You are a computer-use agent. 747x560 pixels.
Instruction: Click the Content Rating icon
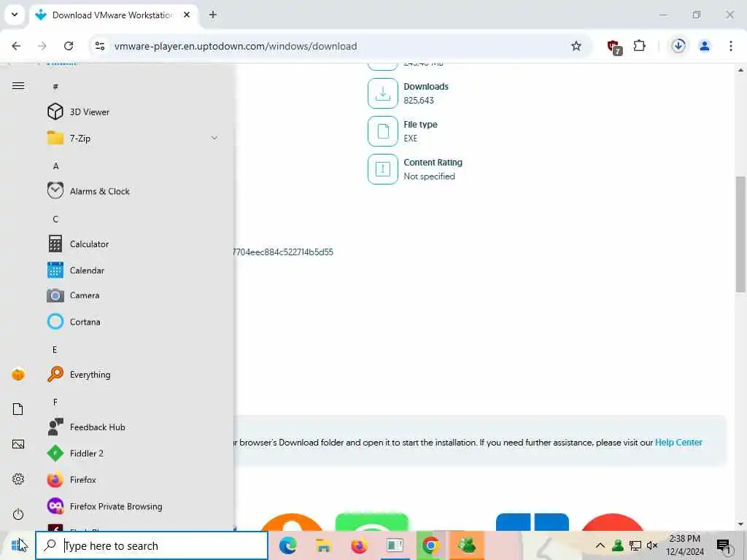tap(382, 169)
